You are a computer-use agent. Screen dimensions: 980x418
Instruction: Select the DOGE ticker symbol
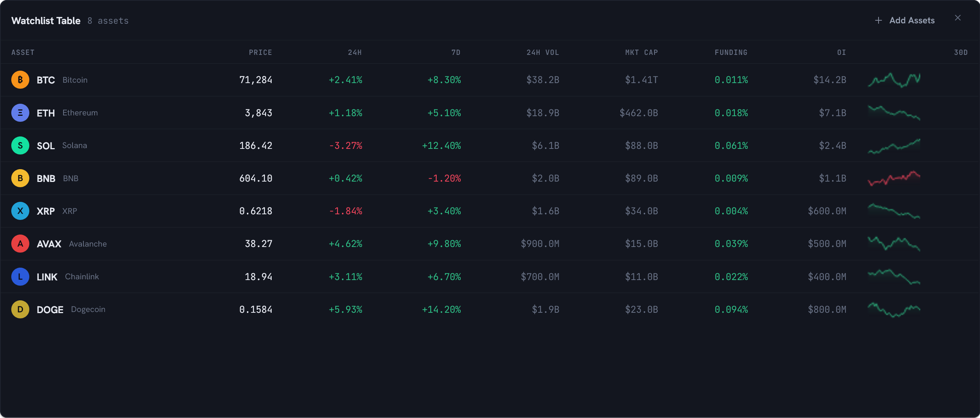[x=50, y=310]
